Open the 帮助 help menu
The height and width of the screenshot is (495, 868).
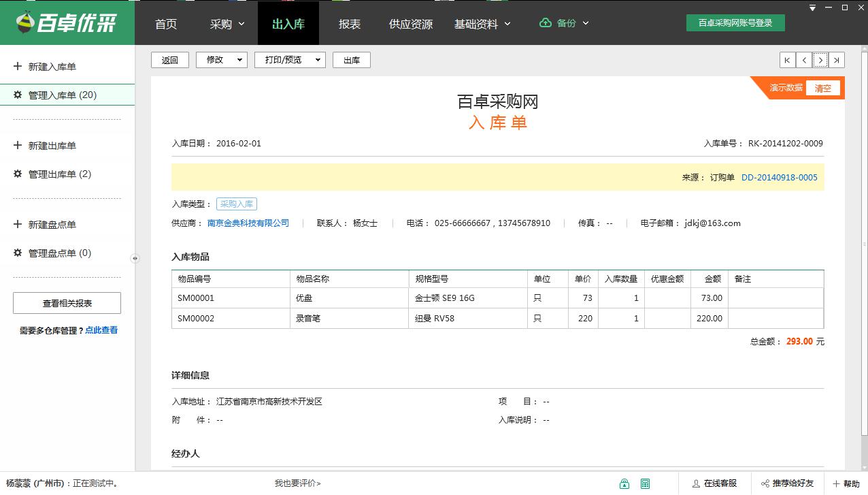point(846,483)
